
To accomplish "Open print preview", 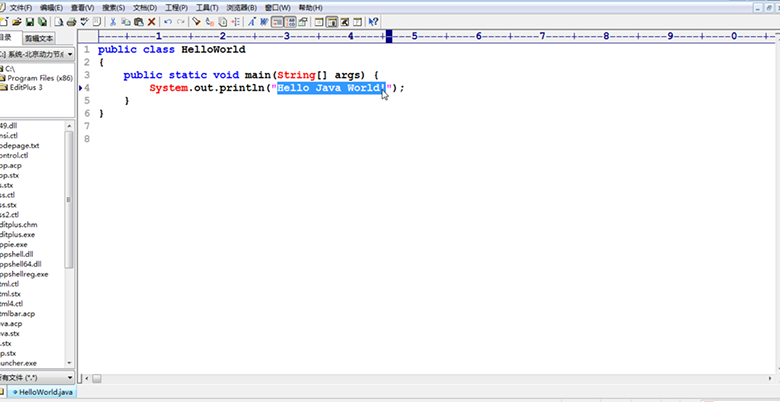I will [59, 22].
